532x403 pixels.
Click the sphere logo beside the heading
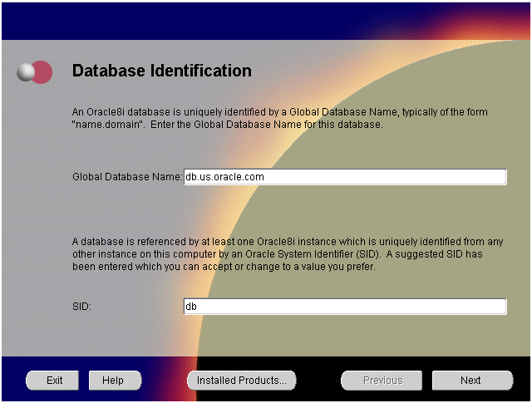click(35, 72)
